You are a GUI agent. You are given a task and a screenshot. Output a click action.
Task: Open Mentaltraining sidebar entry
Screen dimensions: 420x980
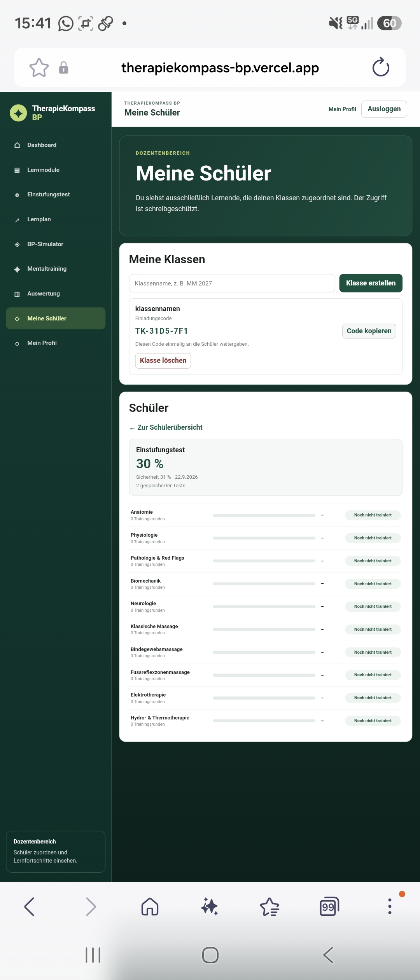point(56,269)
